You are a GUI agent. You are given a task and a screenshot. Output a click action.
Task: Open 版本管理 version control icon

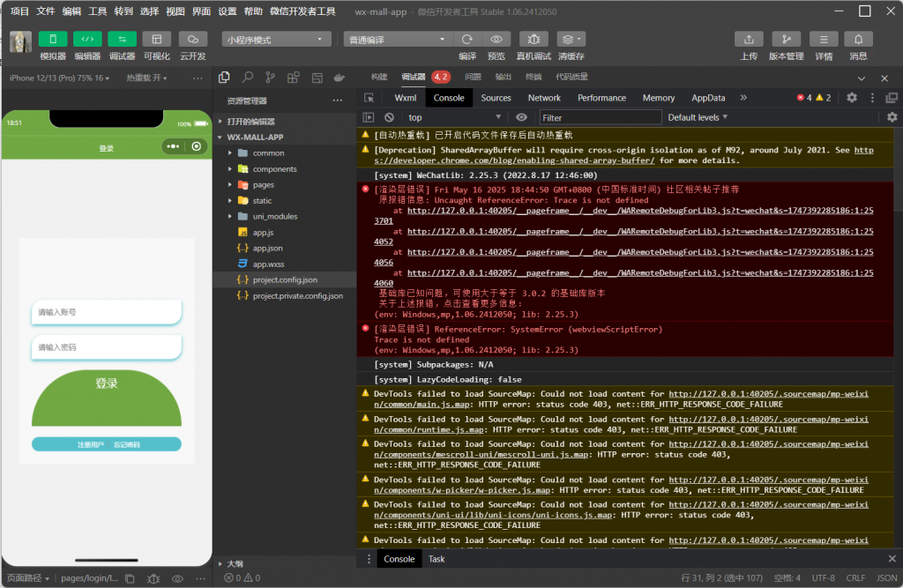(x=786, y=40)
